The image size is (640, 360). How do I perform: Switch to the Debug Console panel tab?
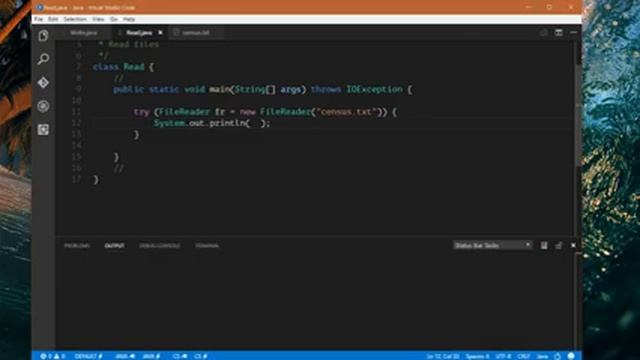pos(160,246)
